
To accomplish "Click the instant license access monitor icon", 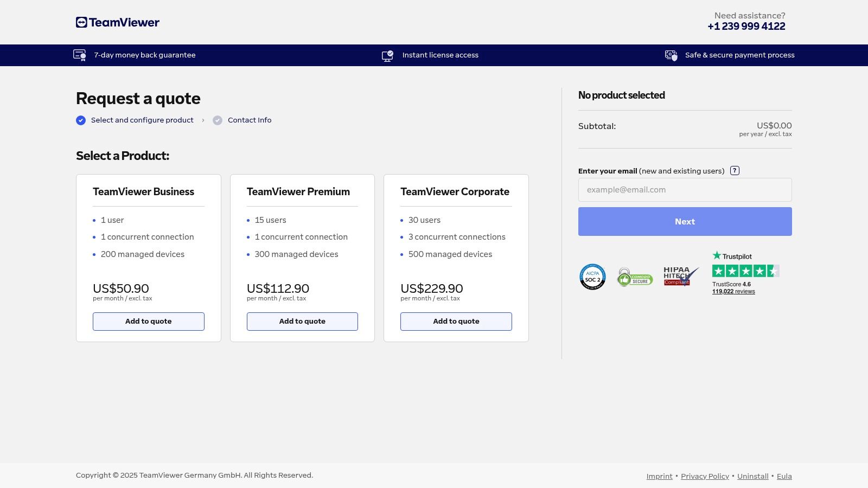I will (387, 55).
